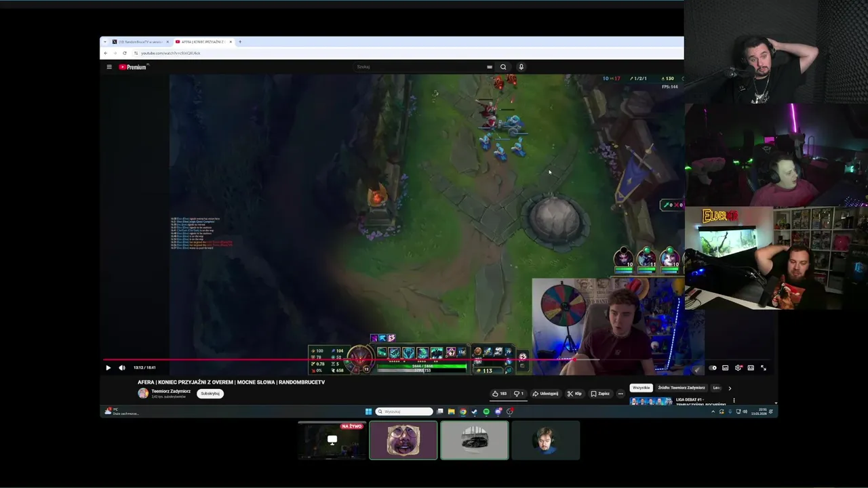Open the taskbar clock showing 22:51

pyautogui.click(x=758, y=411)
